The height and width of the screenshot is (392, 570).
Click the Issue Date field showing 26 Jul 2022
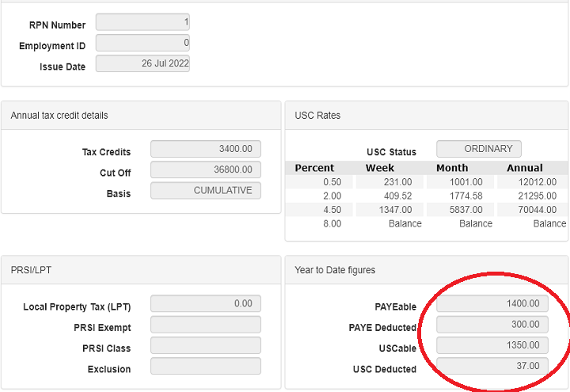142,63
